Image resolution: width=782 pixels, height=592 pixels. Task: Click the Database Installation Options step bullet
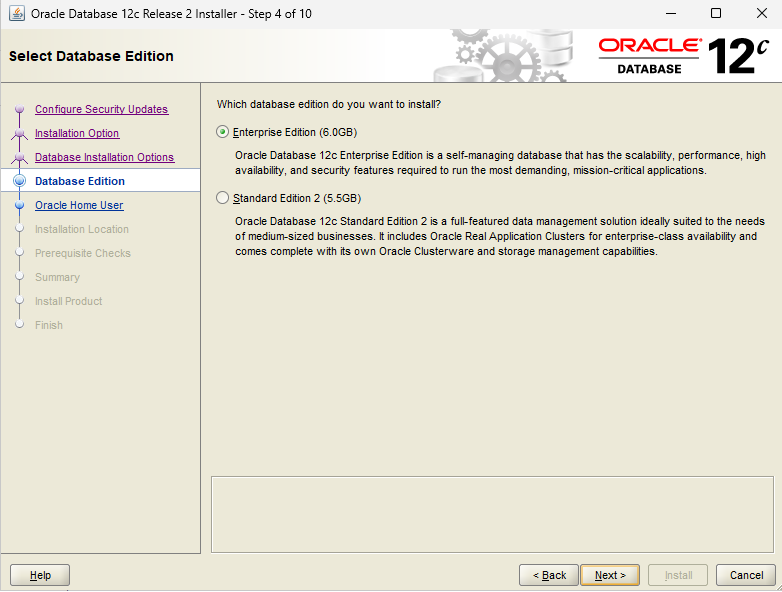[x=19, y=157]
